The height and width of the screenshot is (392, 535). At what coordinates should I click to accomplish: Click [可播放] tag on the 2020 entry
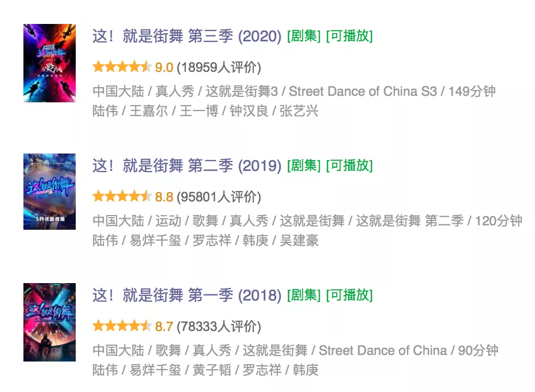pyautogui.click(x=349, y=36)
